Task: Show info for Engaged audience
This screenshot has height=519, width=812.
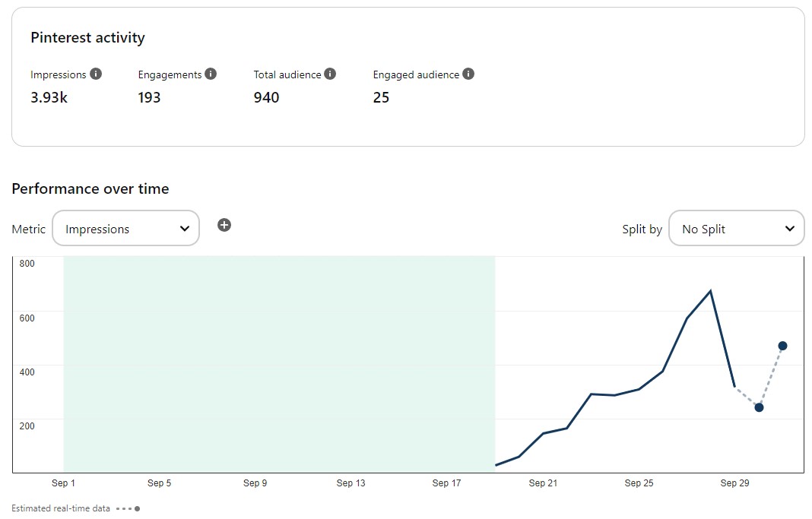Action: [468, 74]
